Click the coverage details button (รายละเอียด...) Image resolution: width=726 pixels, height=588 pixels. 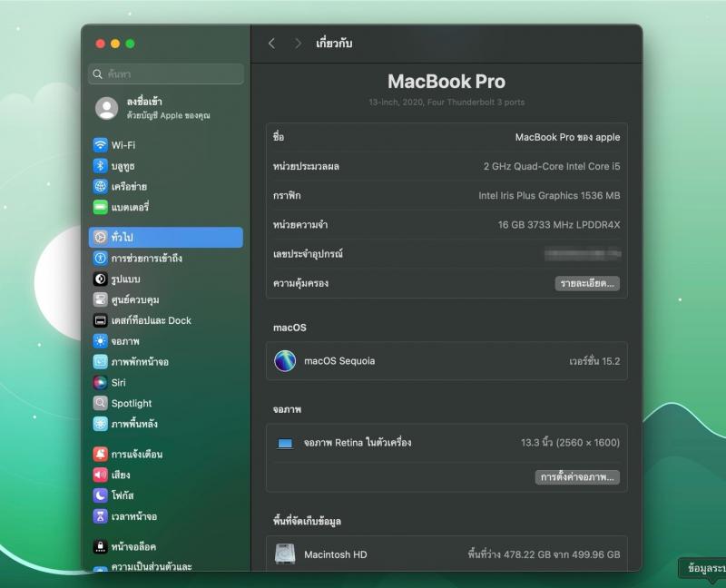coord(587,283)
